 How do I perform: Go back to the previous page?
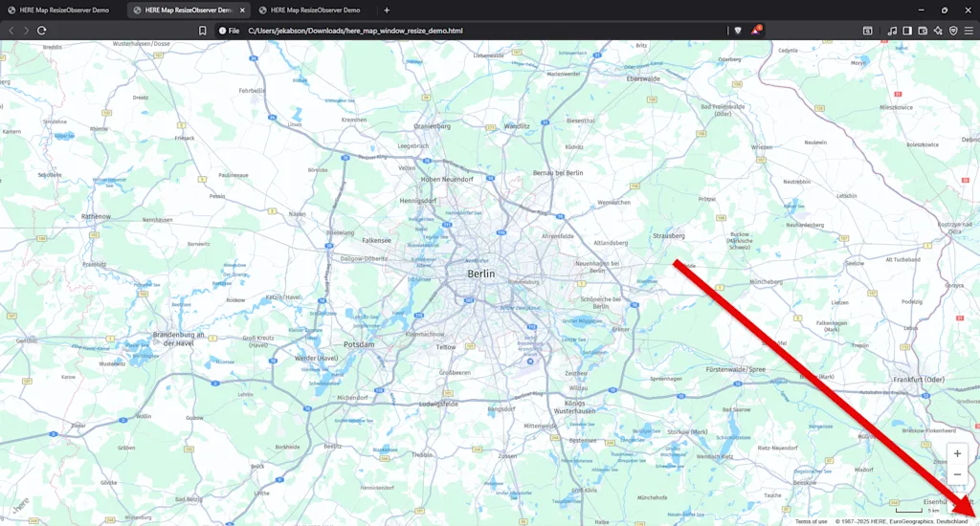(11, 31)
